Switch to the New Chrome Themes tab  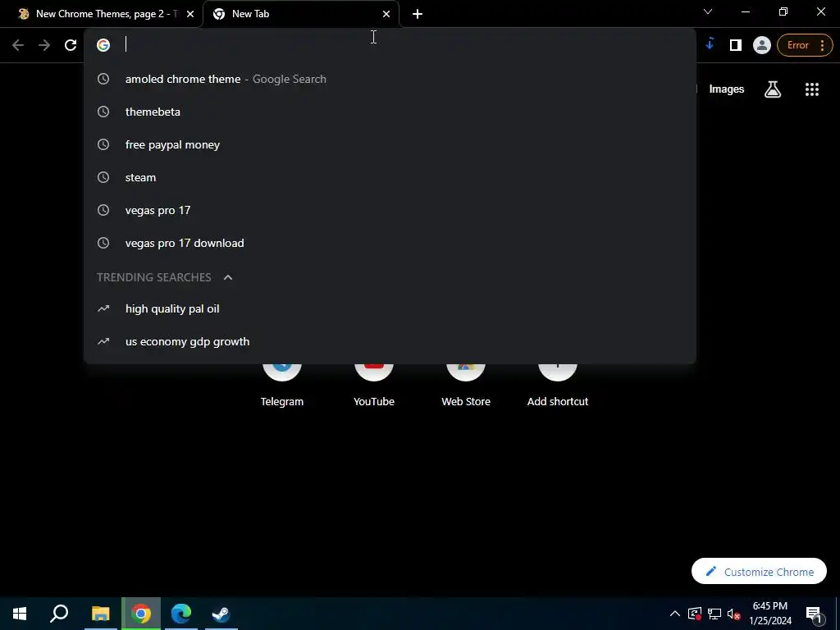tap(101, 14)
